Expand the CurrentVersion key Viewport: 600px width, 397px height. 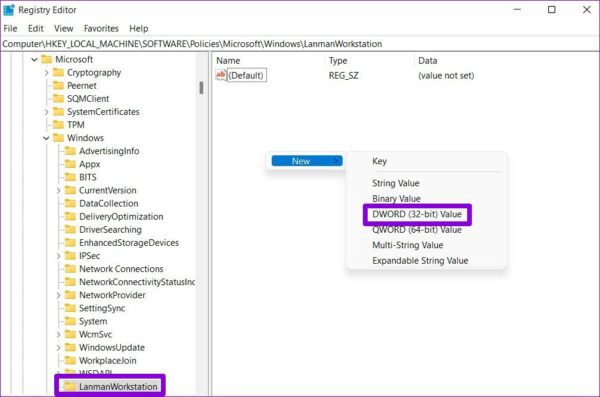(x=59, y=190)
